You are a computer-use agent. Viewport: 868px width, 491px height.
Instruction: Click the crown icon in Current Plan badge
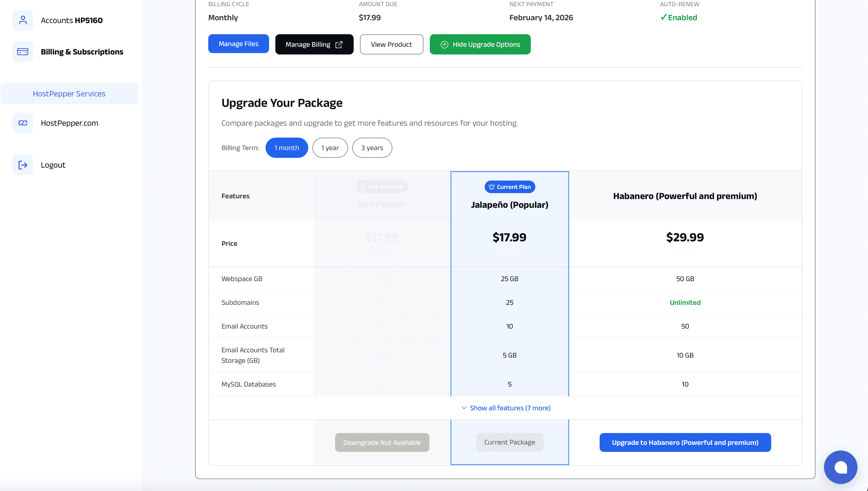[492, 187]
